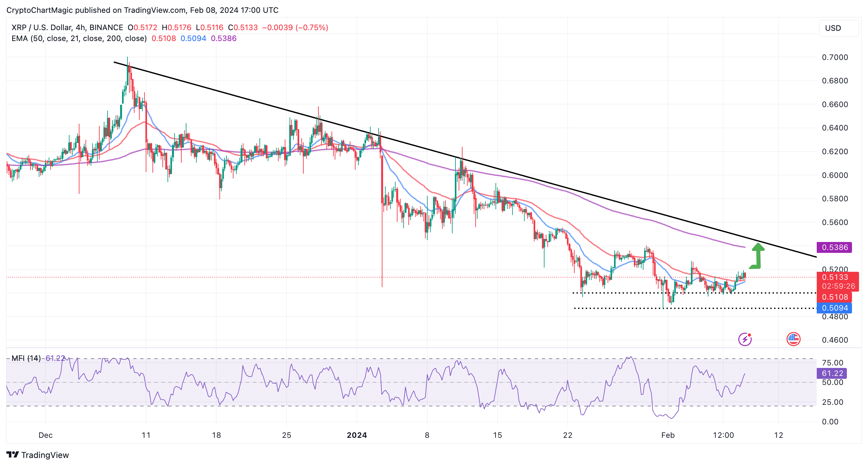The image size is (868, 466).
Task: Click the 18 date label on time axis
Action: [216, 435]
